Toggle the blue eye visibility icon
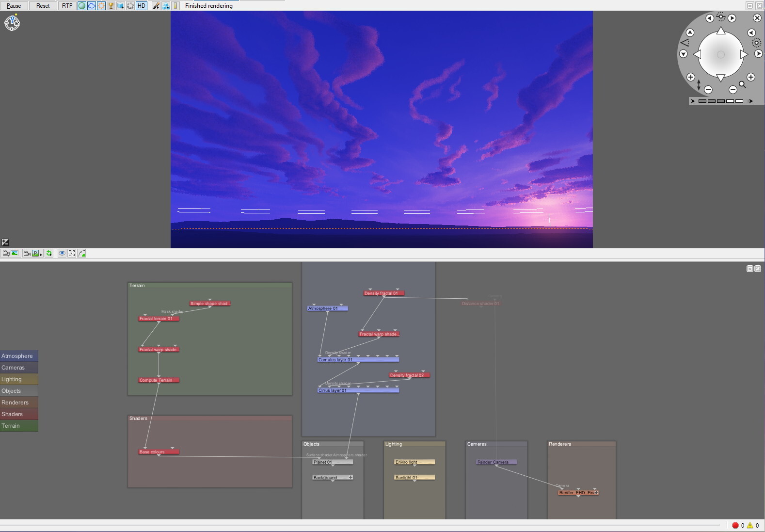The width and height of the screenshot is (765, 532). [62, 253]
